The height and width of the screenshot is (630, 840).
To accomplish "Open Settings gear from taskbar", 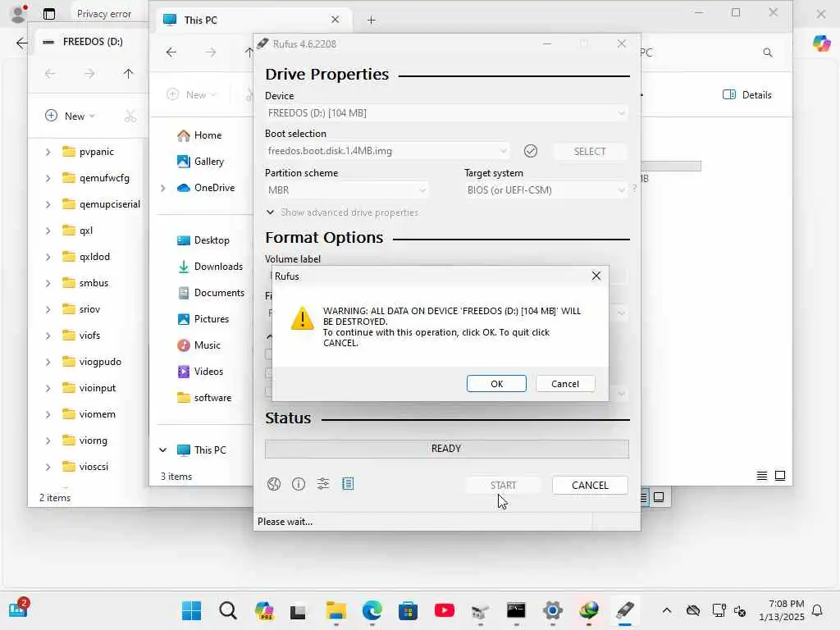I will coord(552,610).
